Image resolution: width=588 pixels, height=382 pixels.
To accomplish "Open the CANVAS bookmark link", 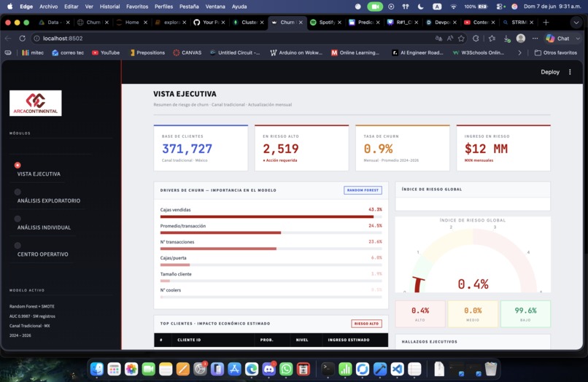I will (187, 53).
